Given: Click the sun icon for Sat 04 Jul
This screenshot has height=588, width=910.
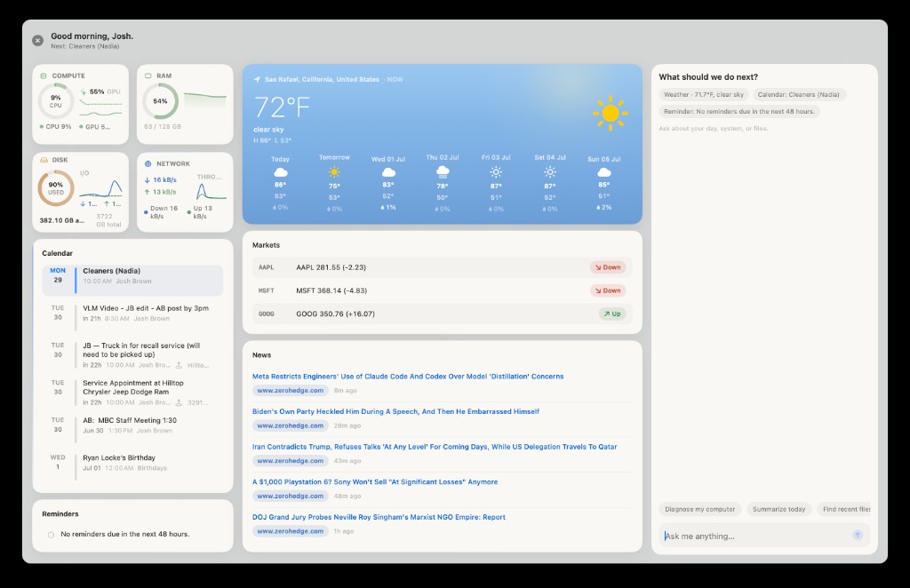Looking at the screenshot, I should click(549, 172).
